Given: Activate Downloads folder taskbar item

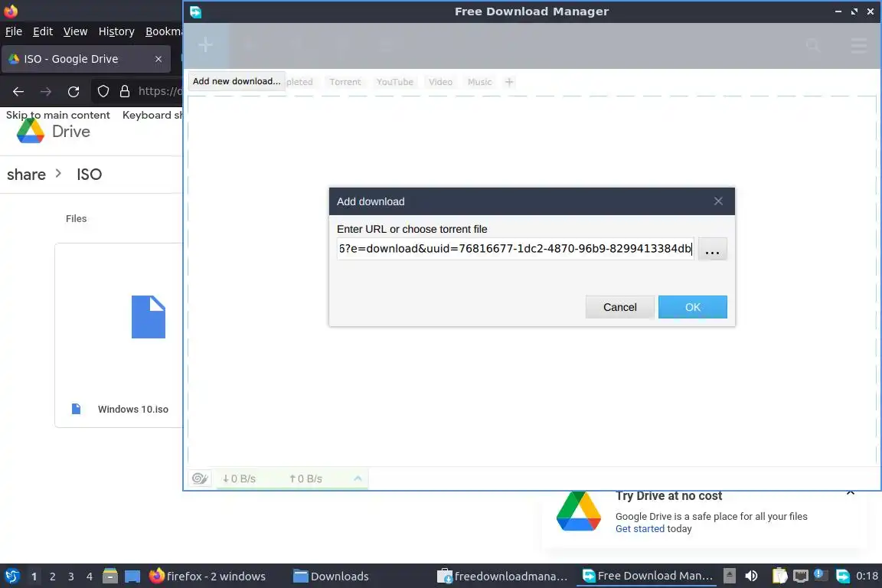Looking at the screenshot, I should [x=331, y=577].
